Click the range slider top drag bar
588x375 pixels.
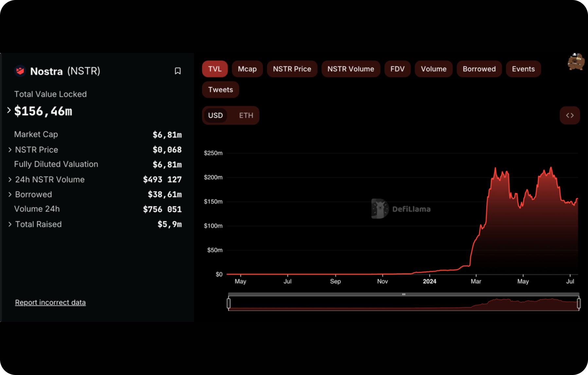pyautogui.click(x=404, y=294)
